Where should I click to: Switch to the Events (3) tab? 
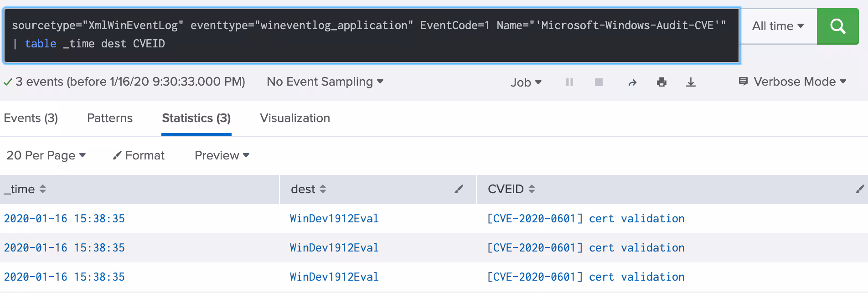[31, 118]
